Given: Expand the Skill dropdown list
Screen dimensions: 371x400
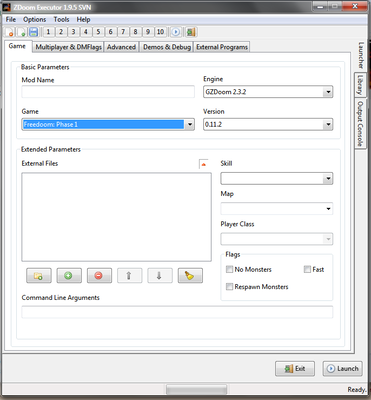Looking at the screenshot, I should 277,179.
